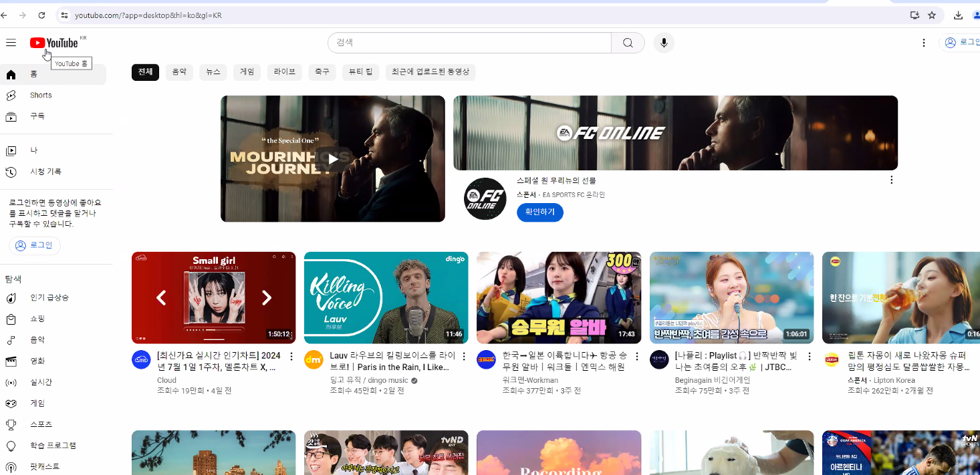The width and height of the screenshot is (980, 475).
Task: Click the 확인하기 ad button
Action: pyautogui.click(x=540, y=212)
